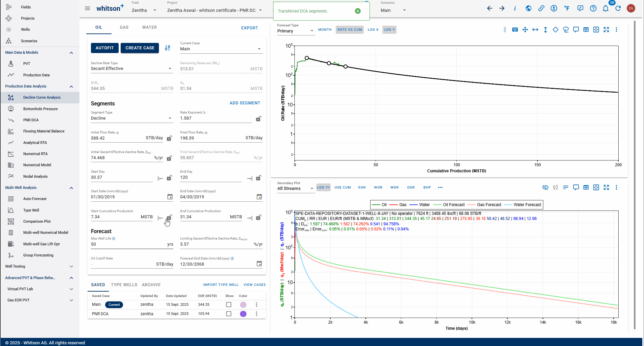Open three-dot menu for PNR DCA case
This screenshot has width=644, height=346.
(257, 314)
